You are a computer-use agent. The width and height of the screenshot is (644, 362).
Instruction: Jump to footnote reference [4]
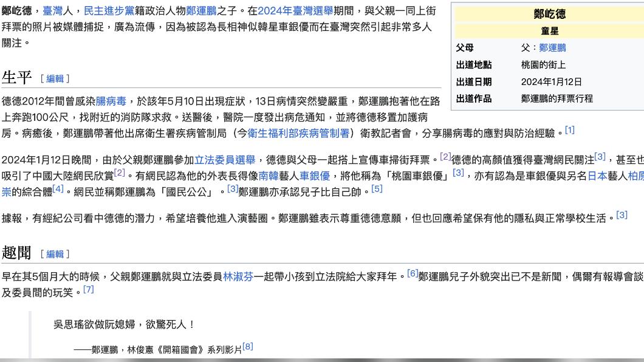tap(58, 189)
